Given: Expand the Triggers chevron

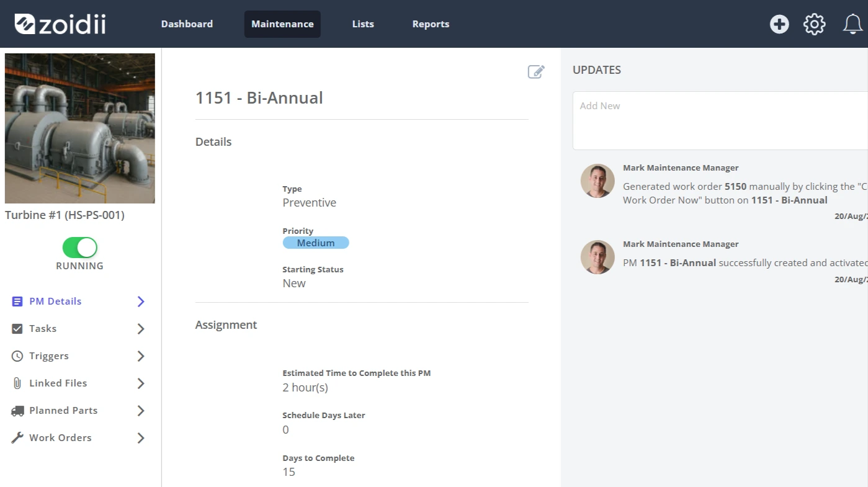Looking at the screenshot, I should pyautogui.click(x=141, y=356).
